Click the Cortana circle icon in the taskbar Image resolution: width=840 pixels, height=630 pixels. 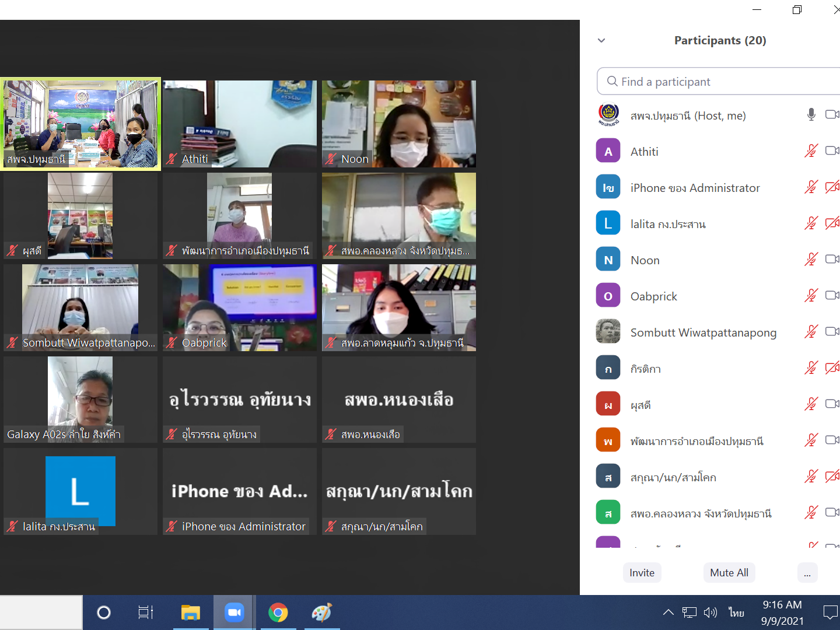point(103,612)
